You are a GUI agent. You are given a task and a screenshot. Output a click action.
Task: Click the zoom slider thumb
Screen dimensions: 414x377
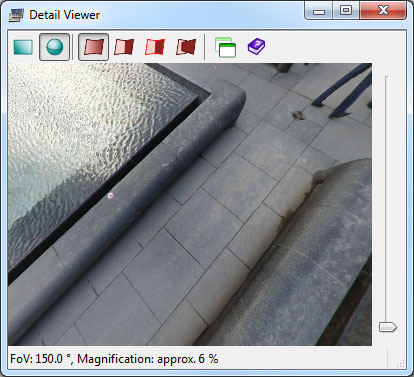click(x=387, y=327)
